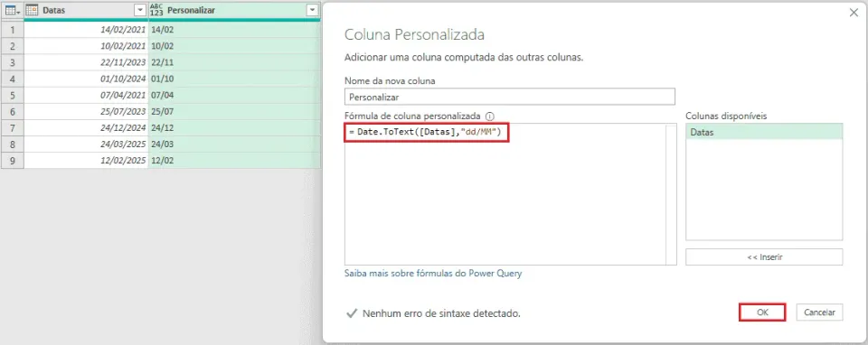Click the info icon beside formula label
This screenshot has width=868, height=345.
[x=489, y=117]
